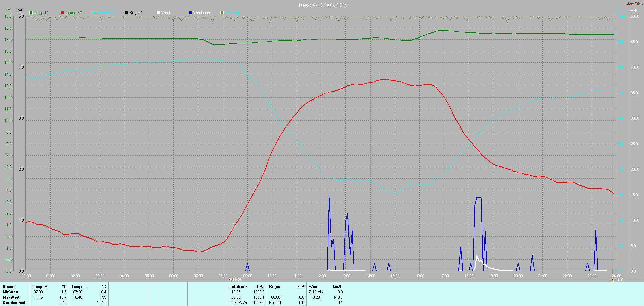Click the indoor max time '16:40'
This screenshot has width=644, height=306.
click(x=78, y=297)
